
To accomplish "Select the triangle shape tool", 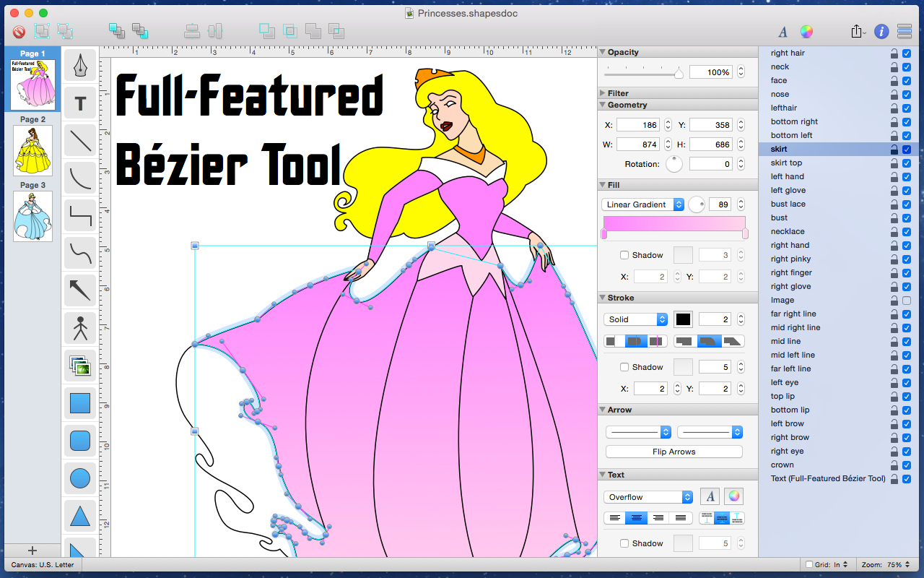I will [x=80, y=515].
